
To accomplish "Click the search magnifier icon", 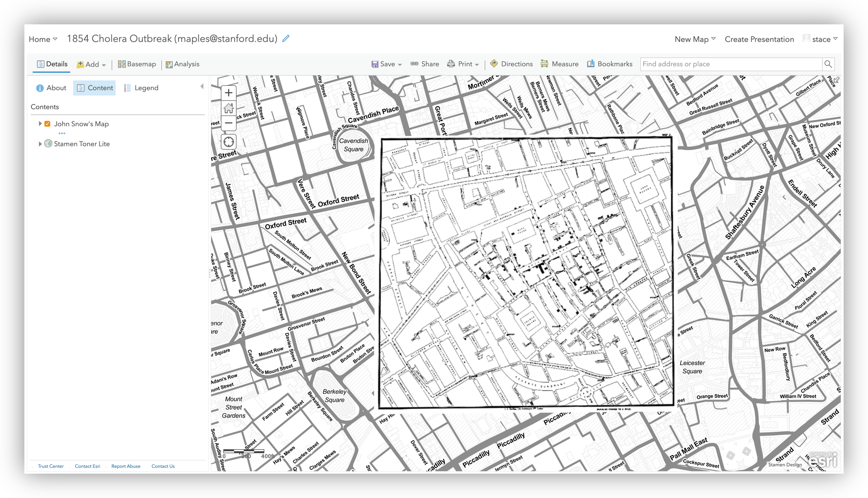I will point(828,64).
